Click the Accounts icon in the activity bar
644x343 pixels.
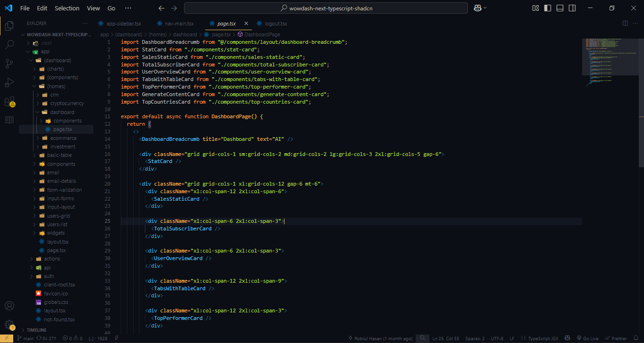click(9, 305)
